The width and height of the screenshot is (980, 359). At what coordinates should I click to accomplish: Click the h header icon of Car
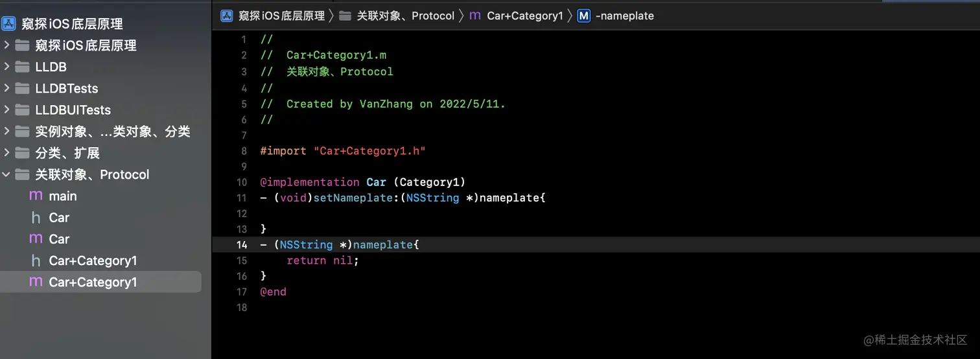(x=36, y=218)
